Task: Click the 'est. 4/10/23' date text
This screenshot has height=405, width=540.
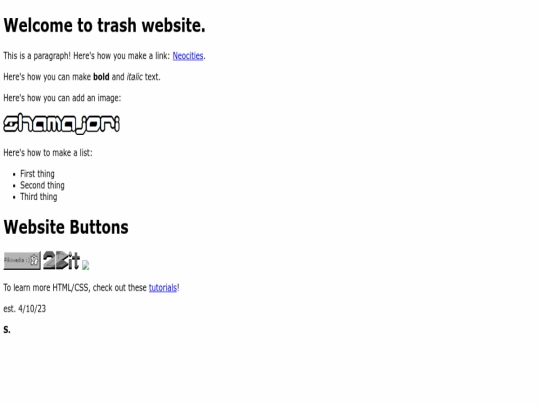Action: [x=24, y=309]
